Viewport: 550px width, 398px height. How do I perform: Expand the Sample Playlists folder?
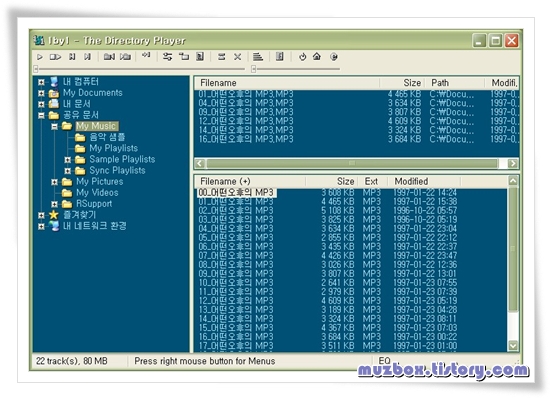pyautogui.click(x=68, y=160)
